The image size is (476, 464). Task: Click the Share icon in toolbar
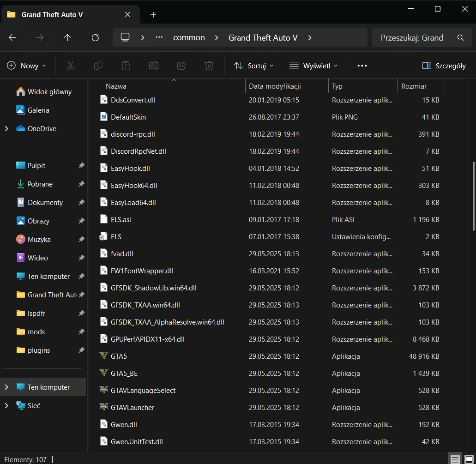pos(181,66)
